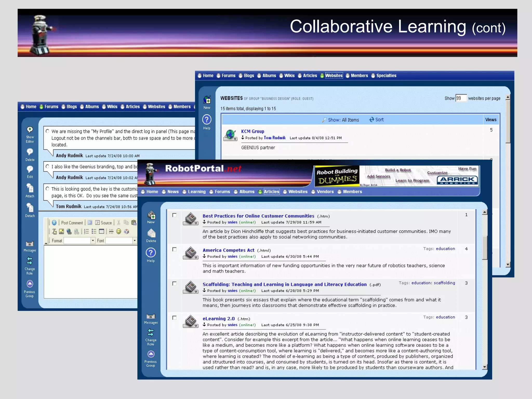Image resolution: width=532 pixels, height=399 pixels.
Task: Click New icon in Websites window sidebar
Action: coord(207,100)
